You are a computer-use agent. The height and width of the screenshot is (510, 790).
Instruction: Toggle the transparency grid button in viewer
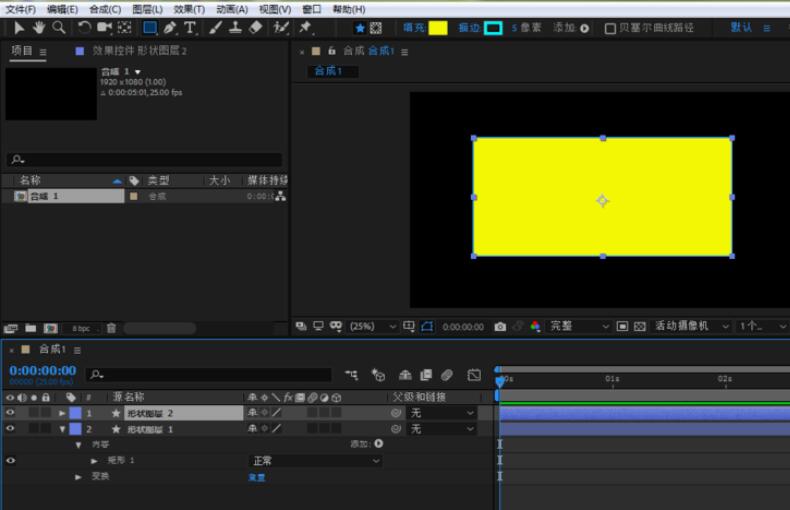[x=639, y=327]
